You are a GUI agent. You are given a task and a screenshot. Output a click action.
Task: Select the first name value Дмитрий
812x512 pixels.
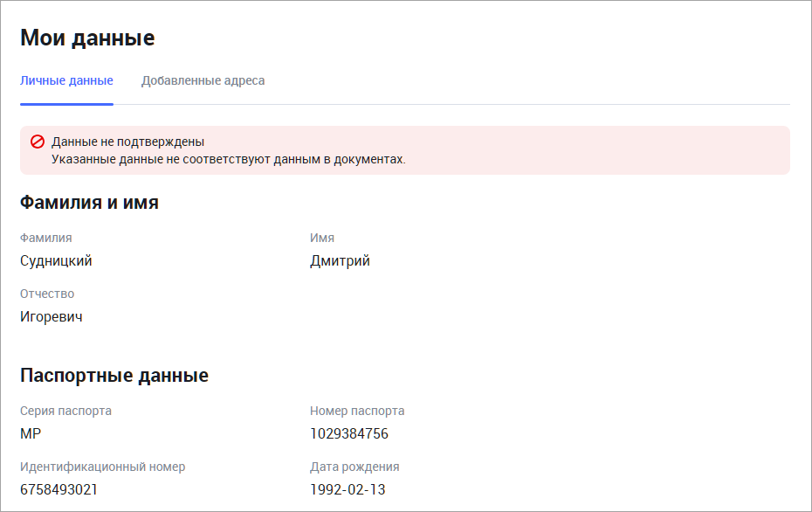340,260
